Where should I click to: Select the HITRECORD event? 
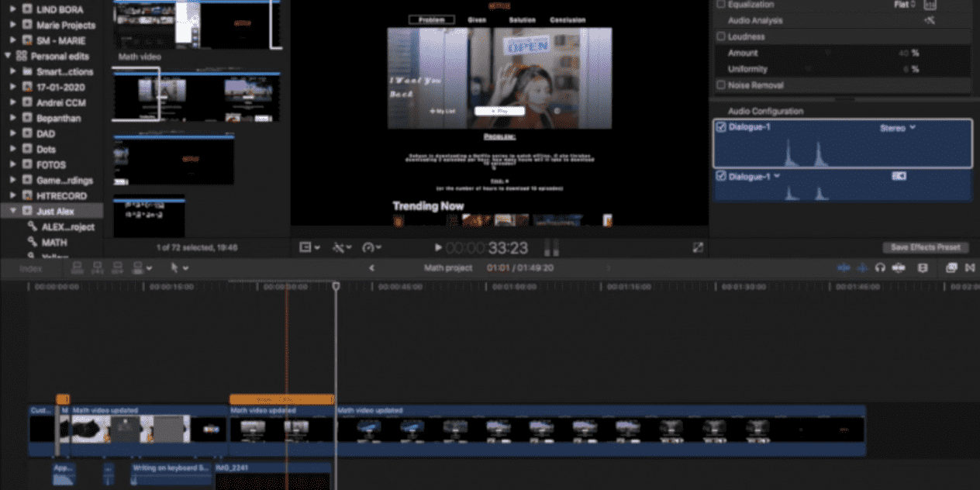pos(62,195)
